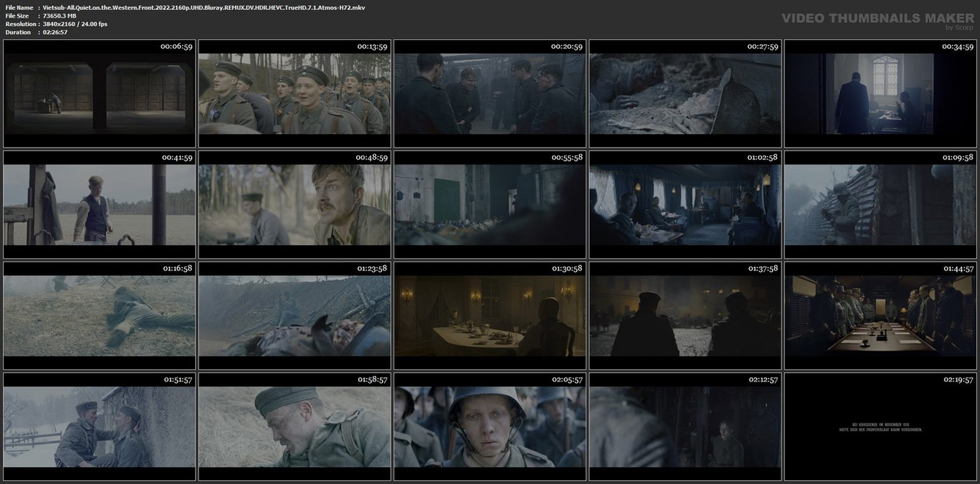Open the thumbnail at 00:20:59
Screen dimensions: 980x484
coord(490,93)
